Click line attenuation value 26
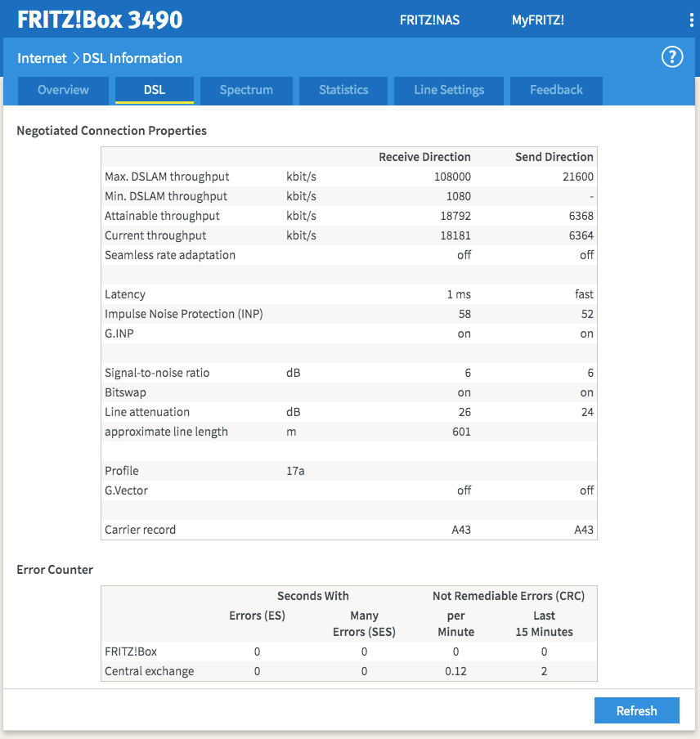 (x=464, y=412)
